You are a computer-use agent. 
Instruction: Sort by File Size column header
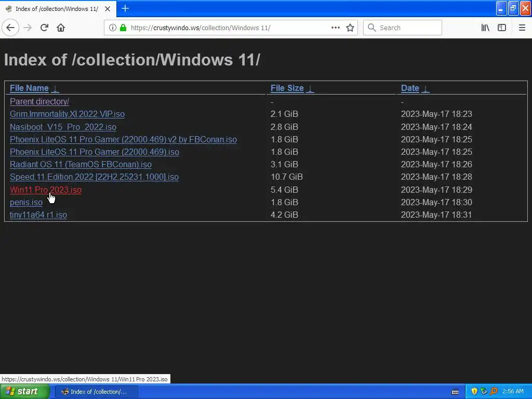point(287,88)
